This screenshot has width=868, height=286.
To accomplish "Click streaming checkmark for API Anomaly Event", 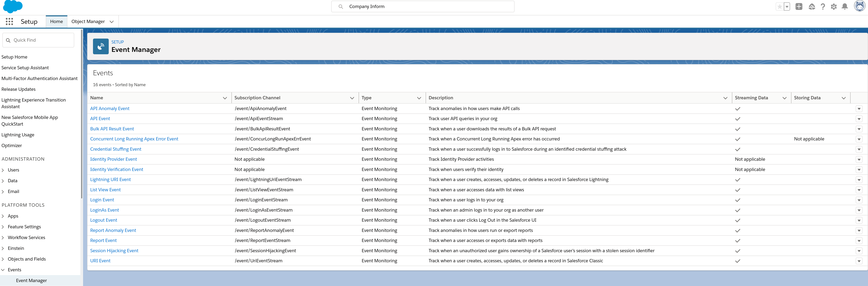I will 738,109.
